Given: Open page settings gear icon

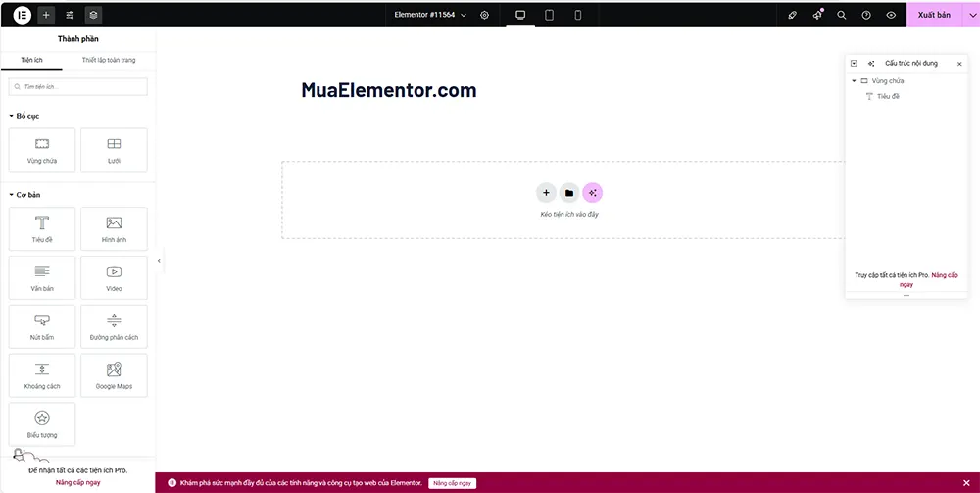Looking at the screenshot, I should tap(484, 15).
